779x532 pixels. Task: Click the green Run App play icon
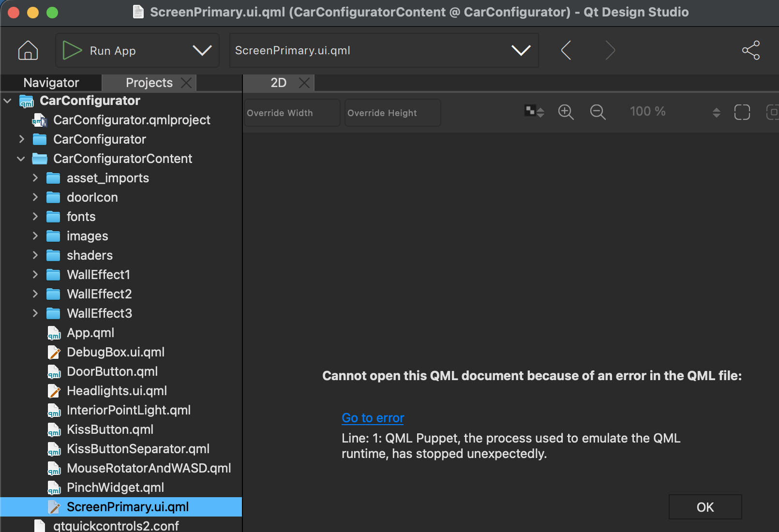(x=72, y=50)
